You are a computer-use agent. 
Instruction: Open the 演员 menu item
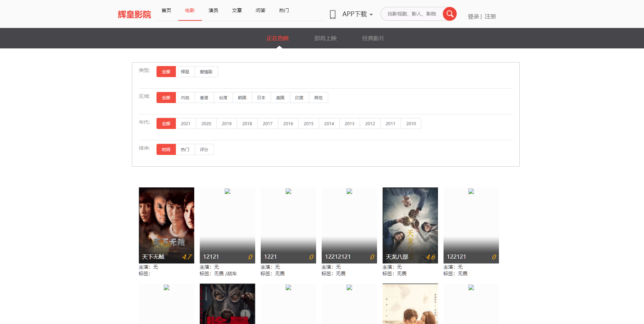[213, 10]
